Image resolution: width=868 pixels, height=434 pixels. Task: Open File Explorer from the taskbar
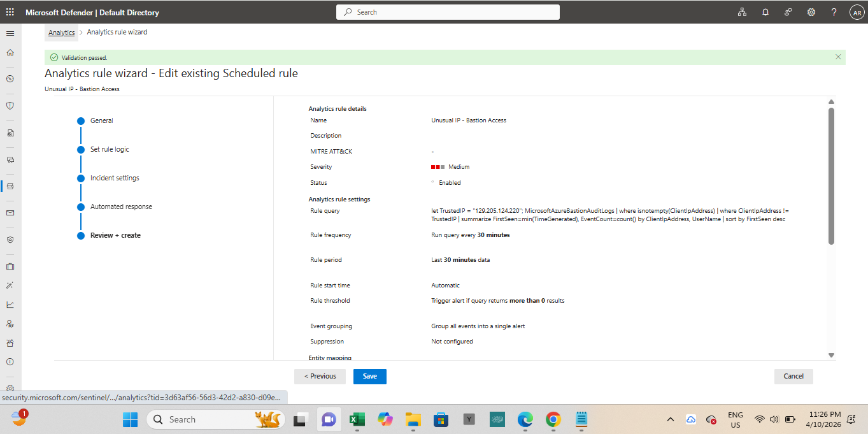tap(414, 419)
